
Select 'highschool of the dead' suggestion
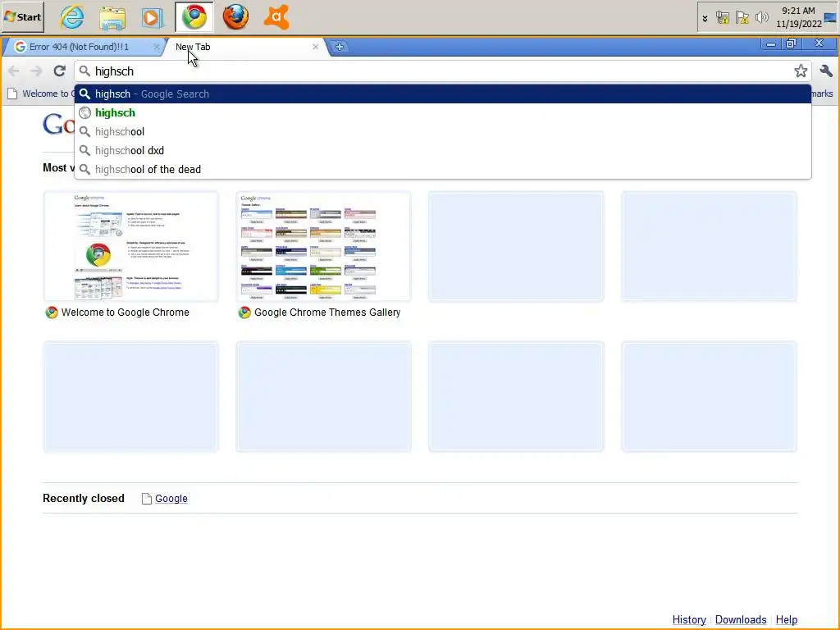[x=442, y=169]
